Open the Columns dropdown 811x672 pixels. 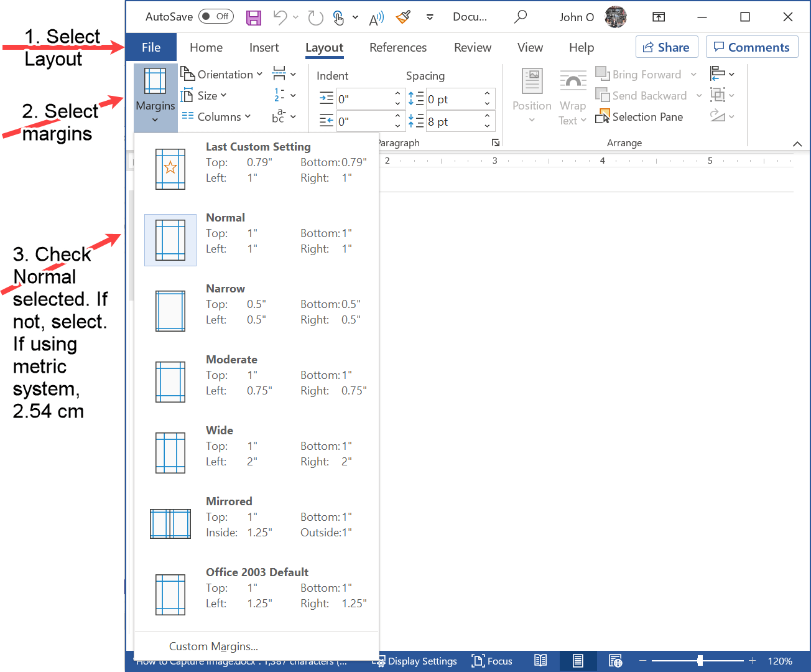[x=216, y=116]
